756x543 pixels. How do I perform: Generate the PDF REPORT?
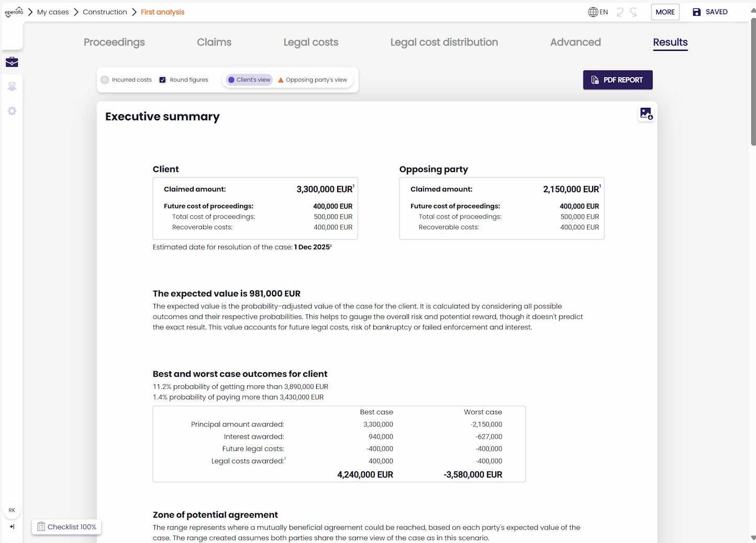(617, 80)
